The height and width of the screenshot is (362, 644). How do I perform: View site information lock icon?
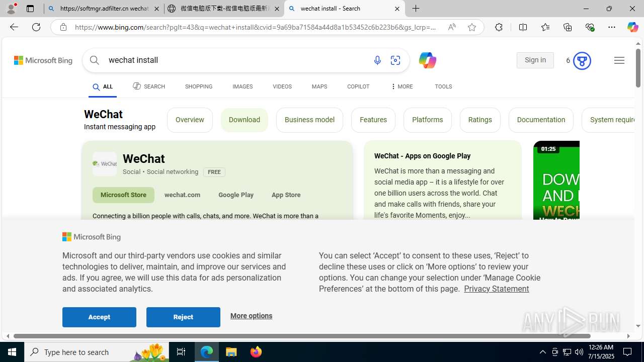point(63,27)
